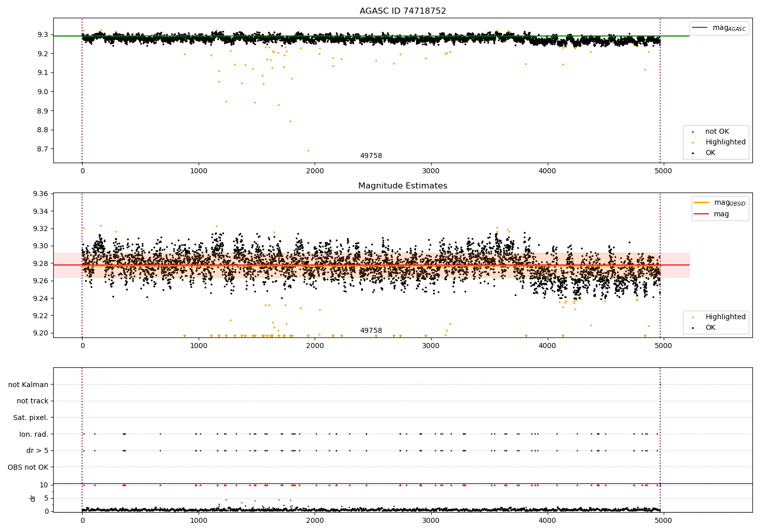Click the "9.36" tick label on middle plot
The height and width of the screenshot is (532, 760).
[40, 194]
